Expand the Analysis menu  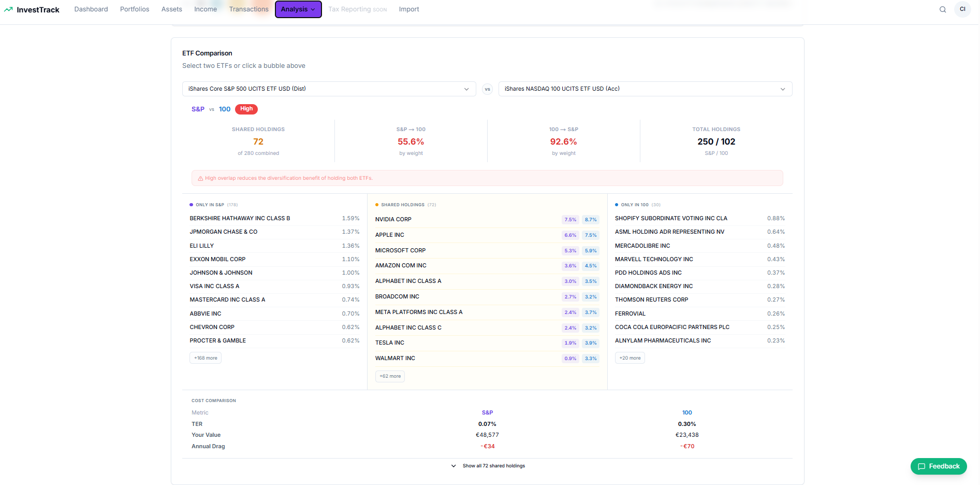coord(298,9)
